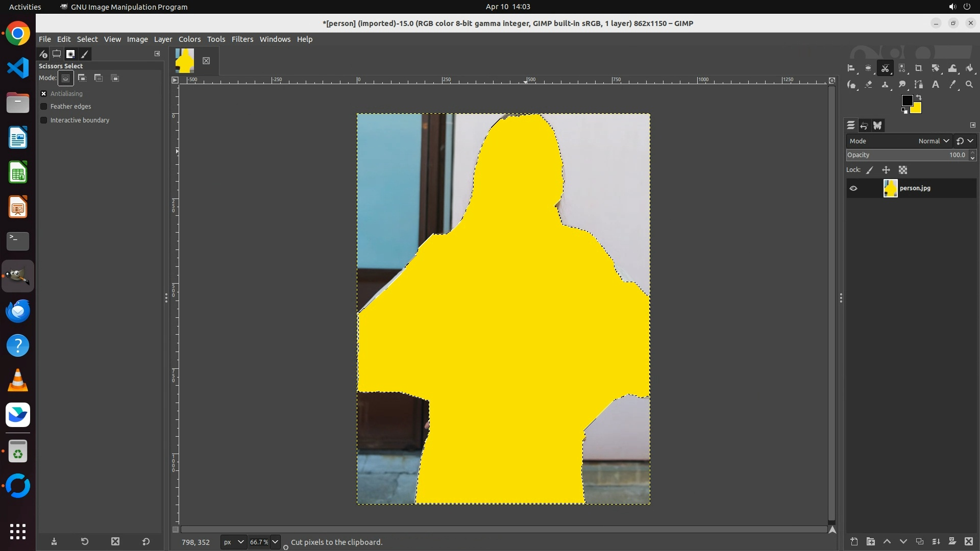Open the Filters menu
The image size is (980, 551).
coord(242,39)
